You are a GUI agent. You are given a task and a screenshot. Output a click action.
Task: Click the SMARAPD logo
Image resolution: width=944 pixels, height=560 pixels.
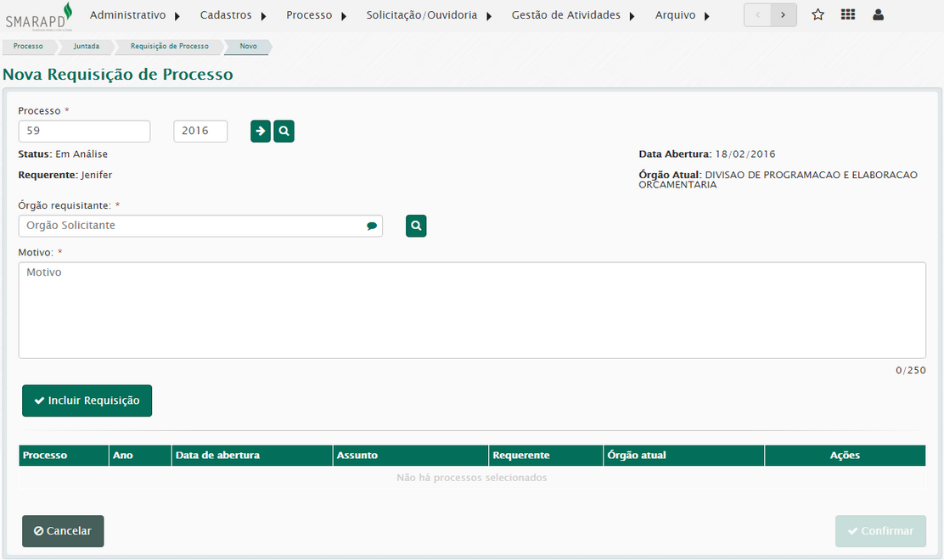pos(39,16)
